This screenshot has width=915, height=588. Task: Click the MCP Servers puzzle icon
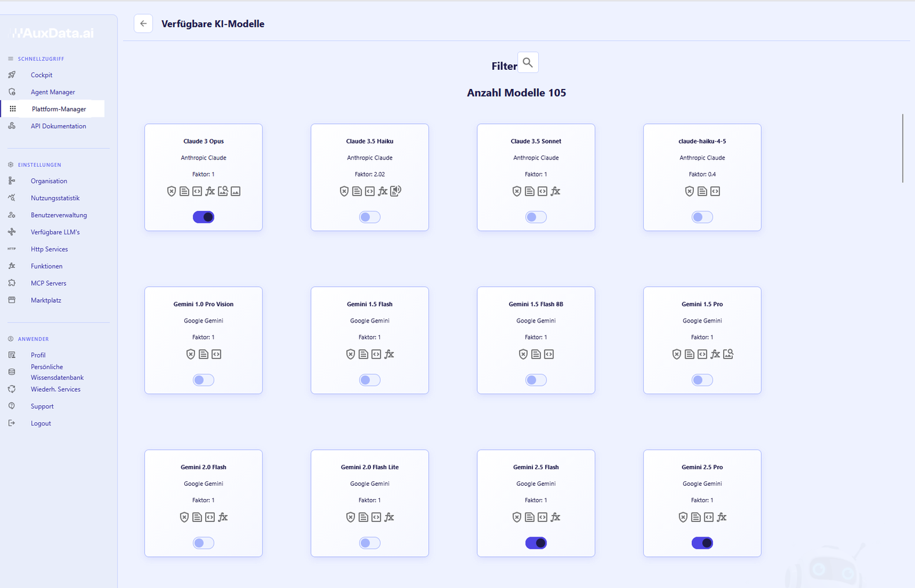[x=11, y=283]
